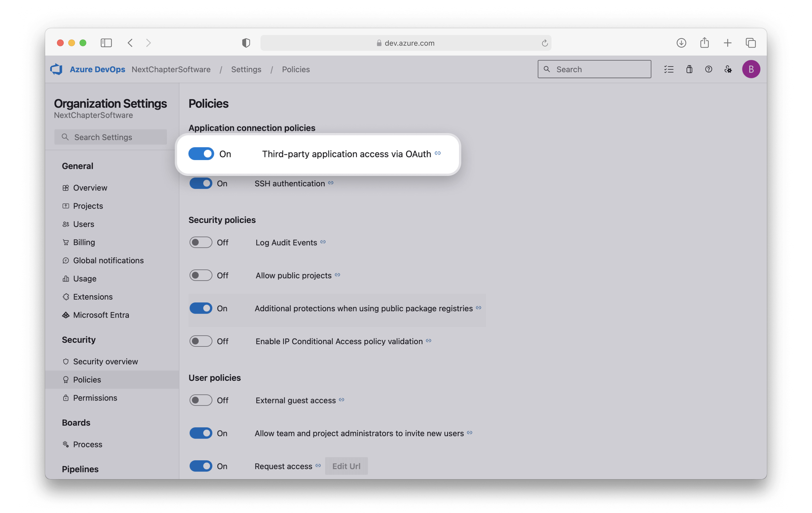The height and width of the screenshot is (513, 812).
Task: Click info link icon next to SSH authentication
Action: [x=330, y=183]
